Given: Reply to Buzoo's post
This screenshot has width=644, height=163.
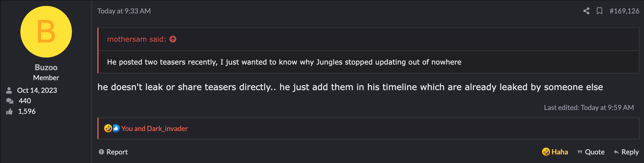Looking at the screenshot, I should pos(626,152).
